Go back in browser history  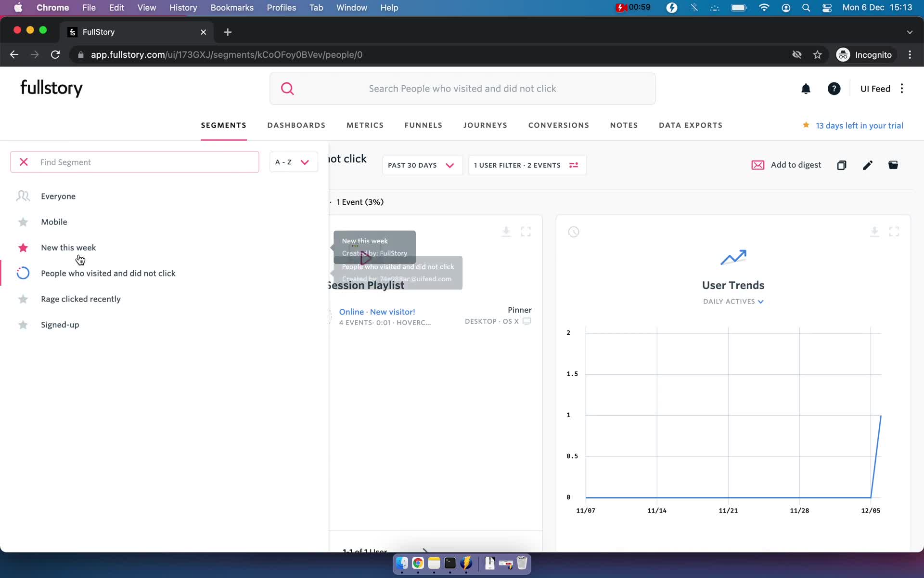coord(14,55)
